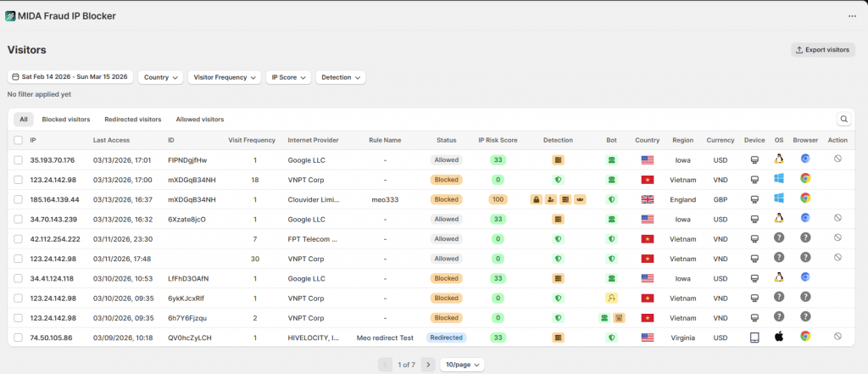This screenshot has width=868, height=374.
Task: Click the UK flag in England row
Action: [x=648, y=199]
